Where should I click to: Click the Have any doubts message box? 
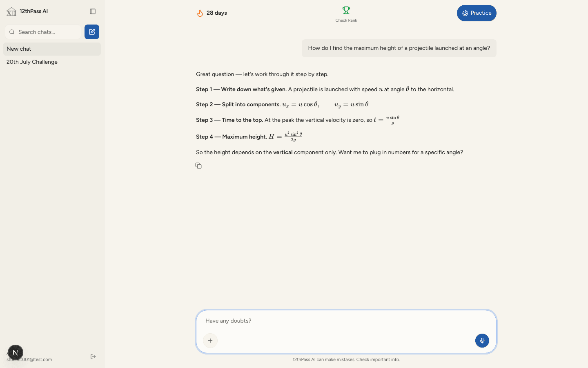(x=346, y=332)
